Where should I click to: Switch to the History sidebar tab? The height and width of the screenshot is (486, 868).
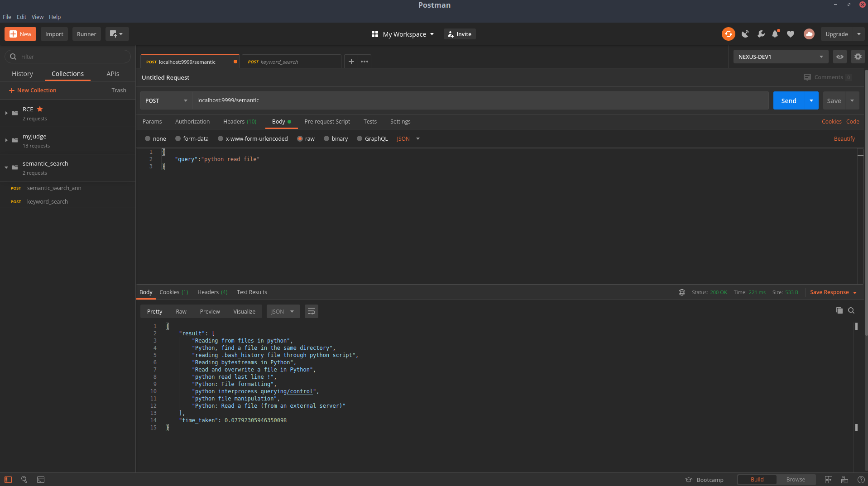click(22, 74)
